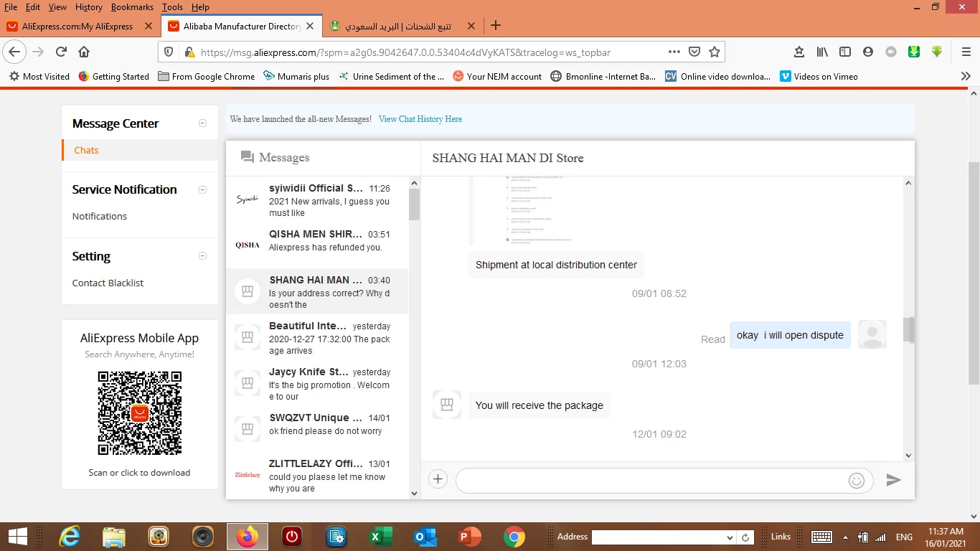Open the taskbar Address dropdown arrow
Image resolution: width=980 pixels, height=551 pixels.
tap(730, 537)
